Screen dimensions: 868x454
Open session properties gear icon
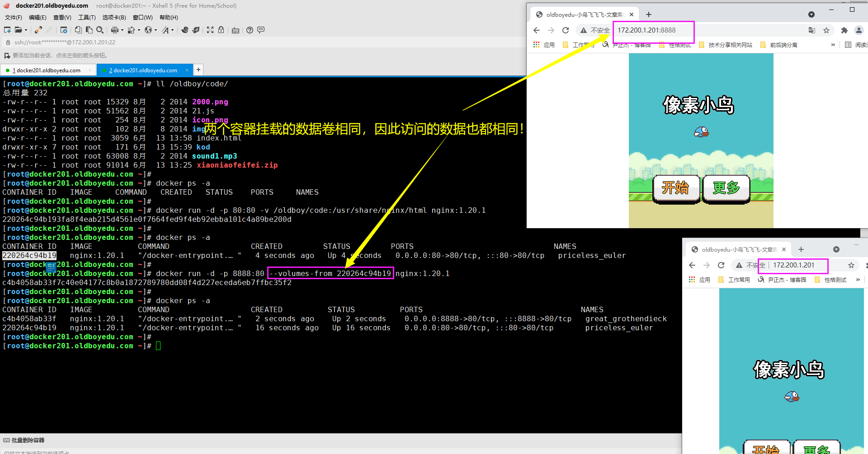click(x=64, y=30)
